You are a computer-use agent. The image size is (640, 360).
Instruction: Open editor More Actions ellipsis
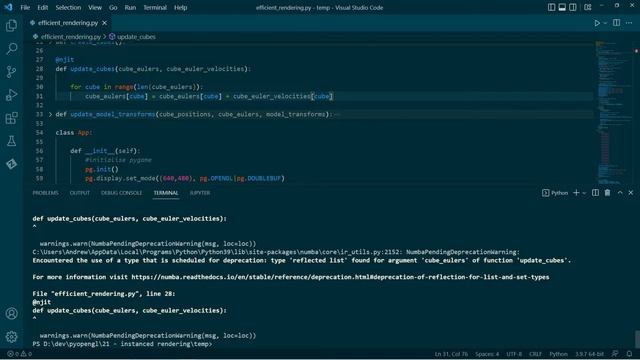pos(629,23)
